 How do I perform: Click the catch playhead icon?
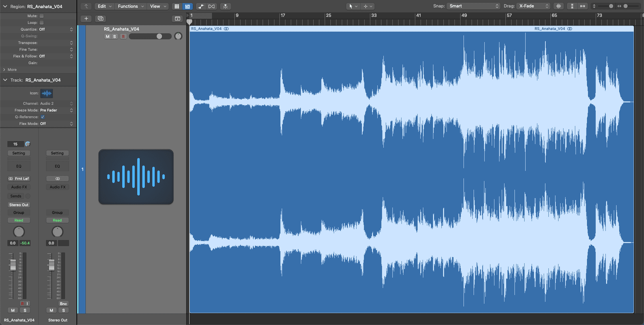click(x=225, y=6)
